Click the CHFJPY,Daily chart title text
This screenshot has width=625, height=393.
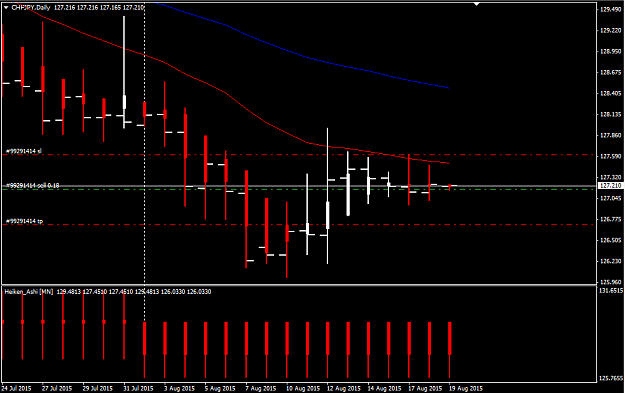click(31, 8)
